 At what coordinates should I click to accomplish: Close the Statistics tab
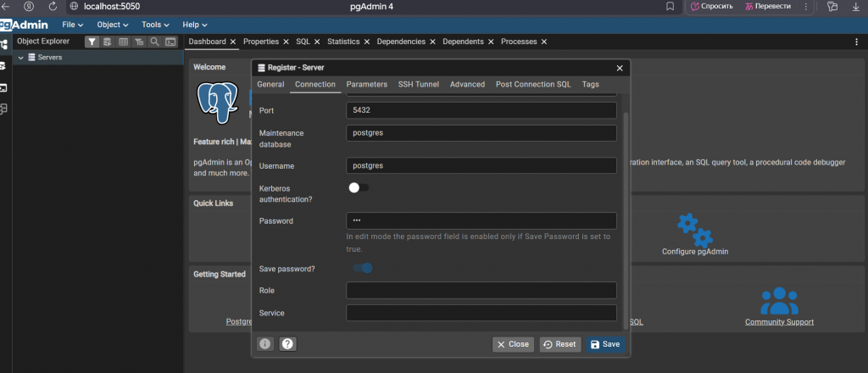[367, 42]
